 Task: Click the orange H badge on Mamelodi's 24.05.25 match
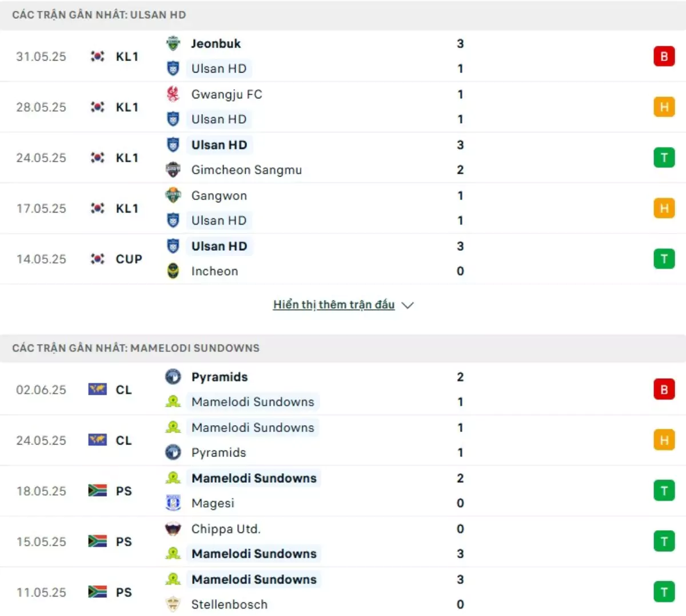(x=664, y=440)
